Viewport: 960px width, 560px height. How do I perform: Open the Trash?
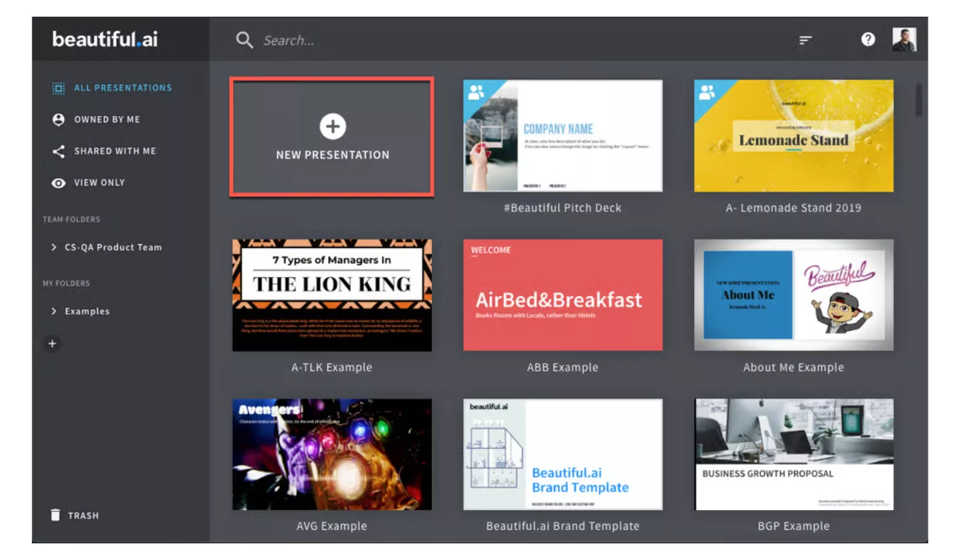[x=75, y=515]
